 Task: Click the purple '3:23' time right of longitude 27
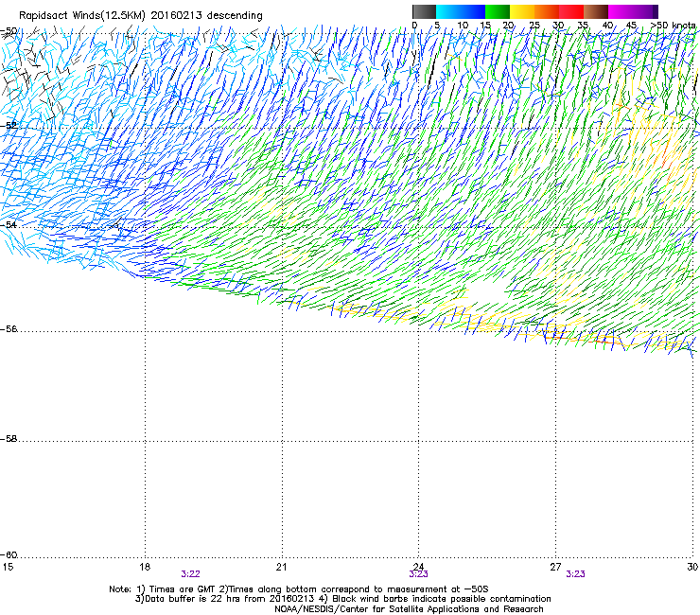[575, 574]
